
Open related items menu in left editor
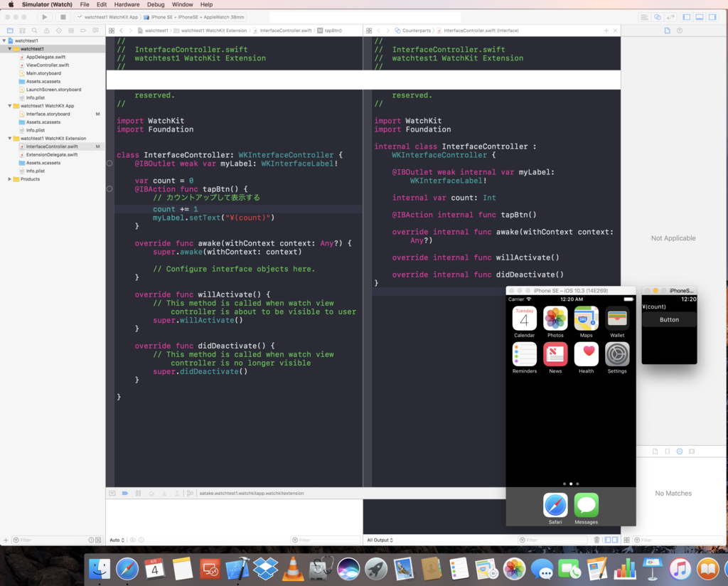pyautogui.click(x=112, y=31)
